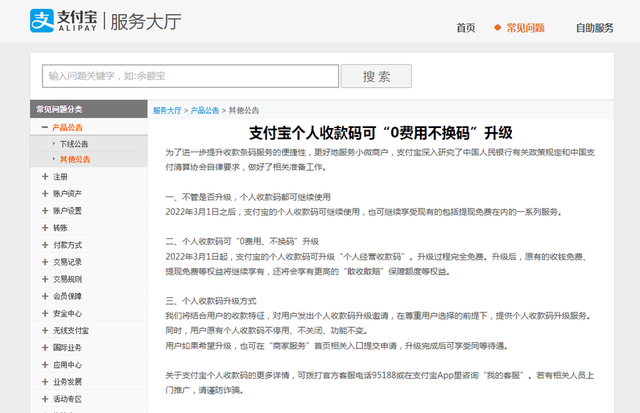This screenshot has height=413, width=640.
Task: Open the 转账 category label
Action: 60,228
